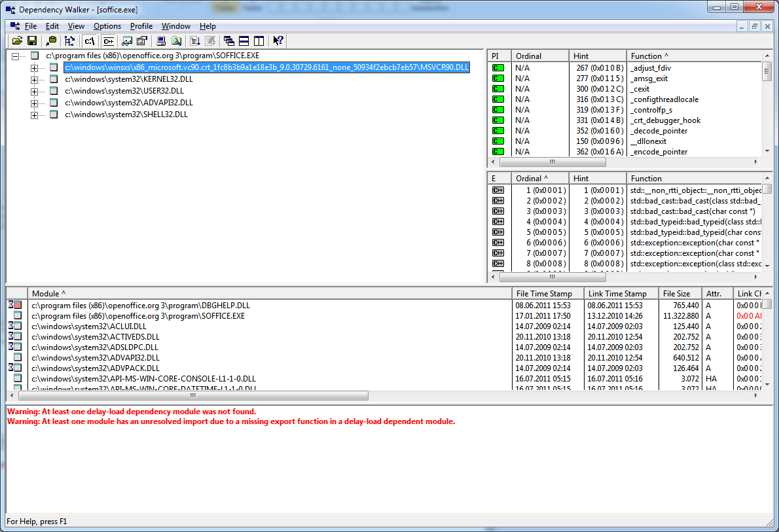Collapse the SOFFICE.EXE root tree node
Image resolution: width=779 pixels, height=532 pixels.
coord(16,56)
